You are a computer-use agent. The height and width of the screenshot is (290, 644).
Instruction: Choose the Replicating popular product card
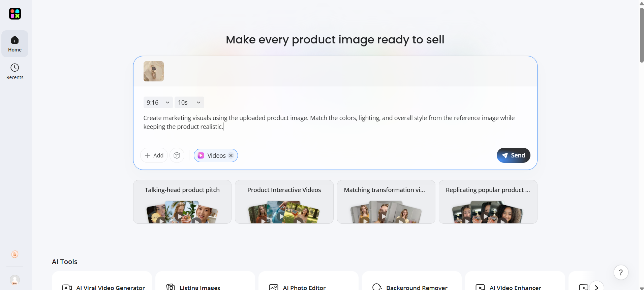(488, 202)
